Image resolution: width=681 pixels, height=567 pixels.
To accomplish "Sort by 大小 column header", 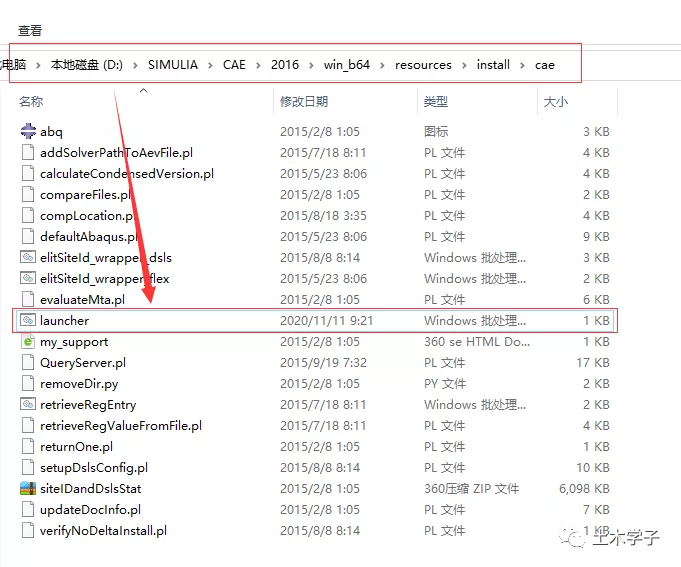I will (x=555, y=102).
